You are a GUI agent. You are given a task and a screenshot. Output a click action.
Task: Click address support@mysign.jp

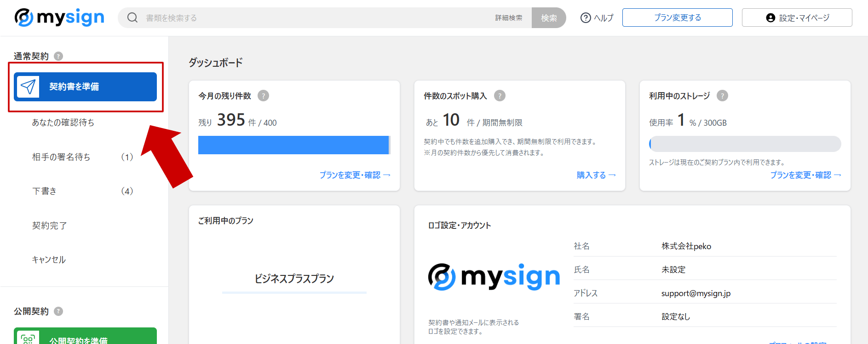[696, 293]
